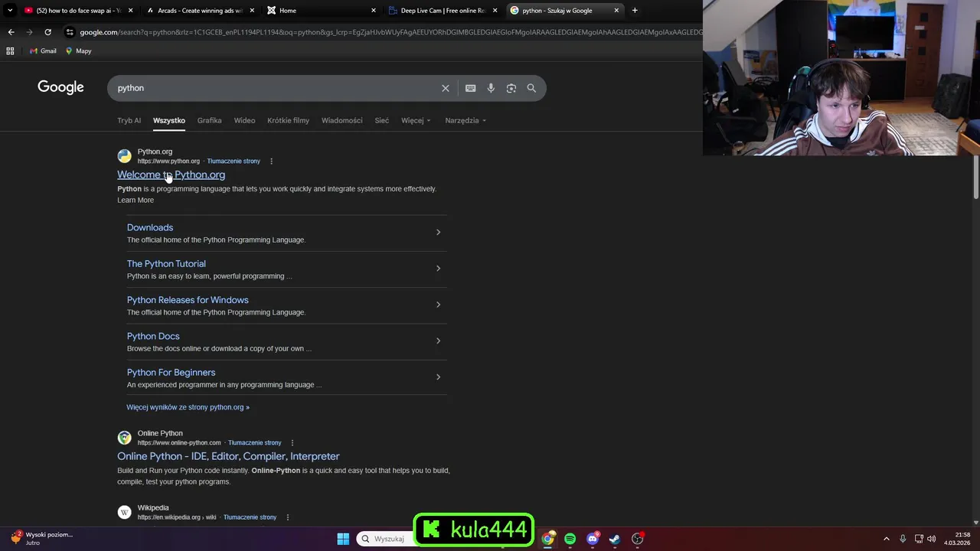Switch to Wideo results tab
Image resolution: width=980 pixels, height=551 pixels.
tap(244, 120)
